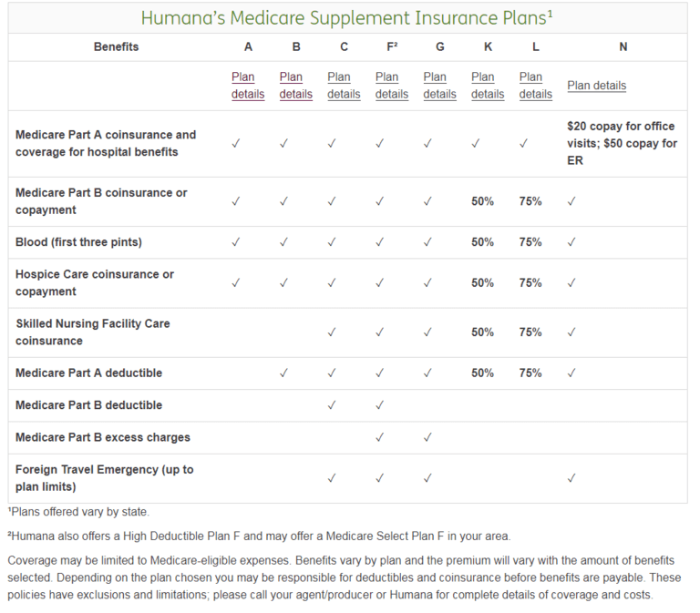The height and width of the screenshot is (613, 700).
Task: Open Plan details link for Plan F
Action: pyautogui.click(x=392, y=86)
